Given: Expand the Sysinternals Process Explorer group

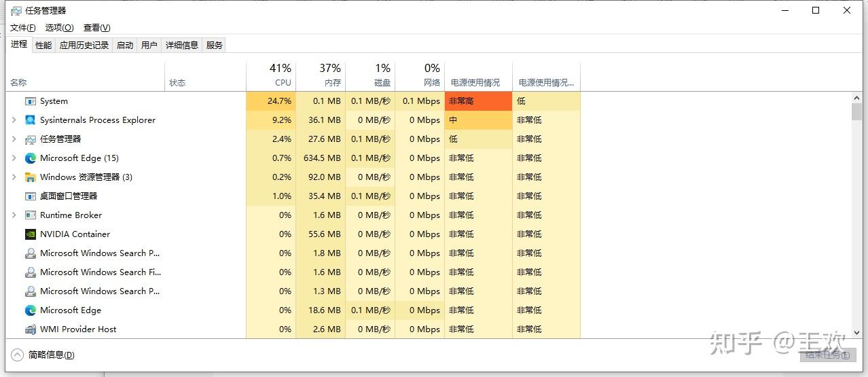Looking at the screenshot, I should coord(14,120).
